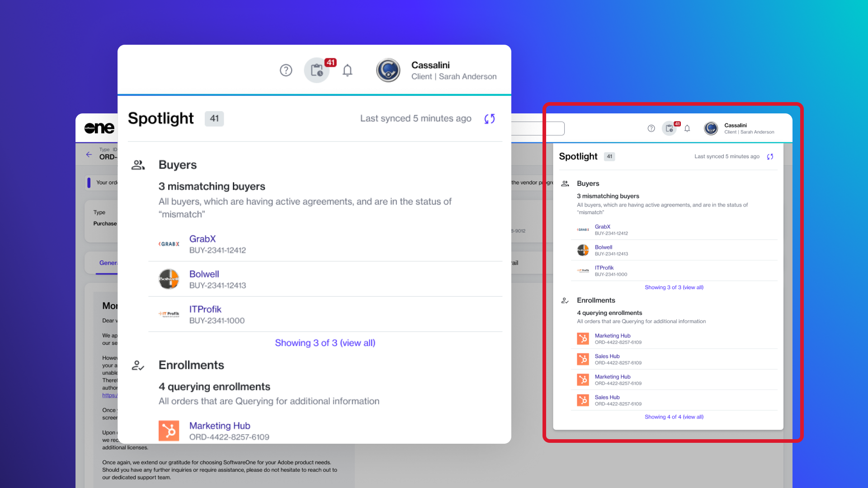This screenshot has width=868, height=488.
Task: Open the small Spotlight clipboard icon at right
Action: point(670,129)
